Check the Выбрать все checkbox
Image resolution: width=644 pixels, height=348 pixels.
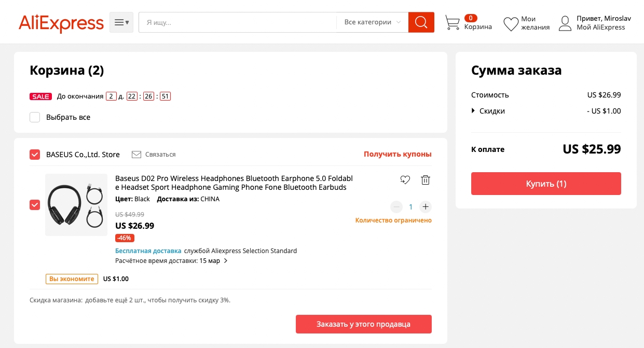(x=35, y=117)
